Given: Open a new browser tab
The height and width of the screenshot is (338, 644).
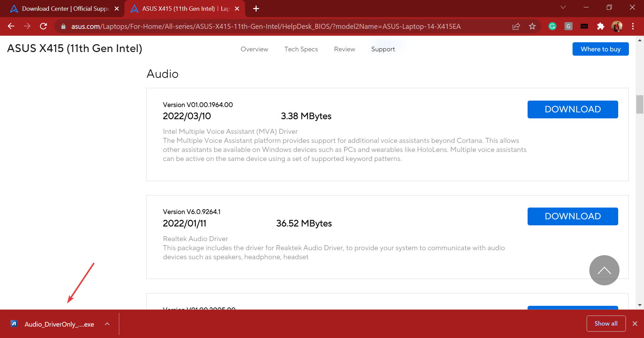Looking at the screenshot, I should [x=256, y=9].
